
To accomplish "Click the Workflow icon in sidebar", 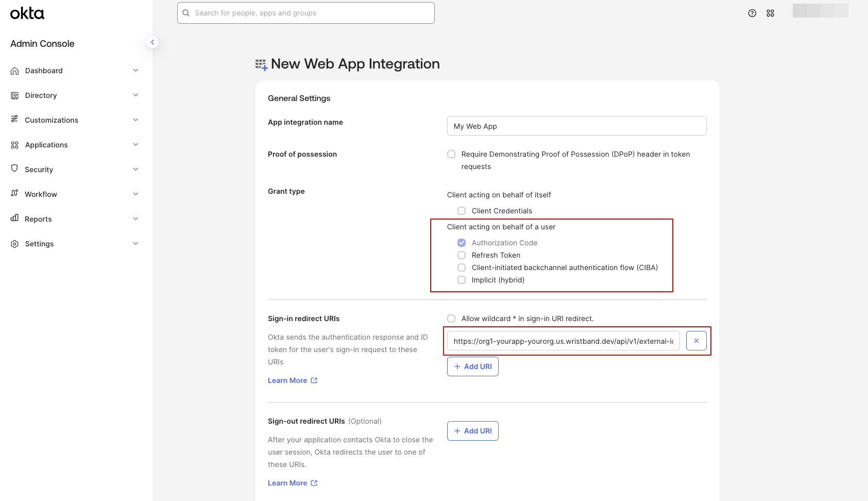I will (x=14, y=193).
